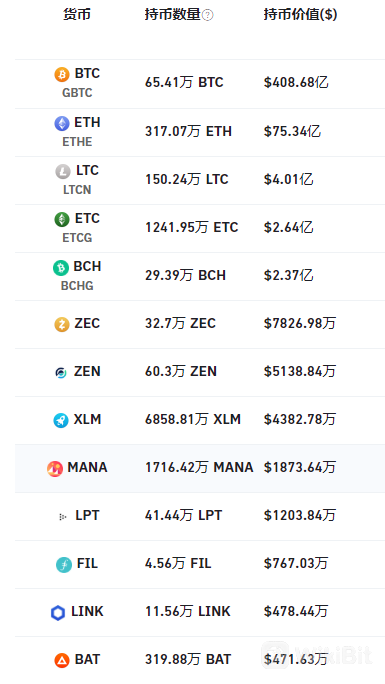Click the 货币 column header

click(77, 15)
